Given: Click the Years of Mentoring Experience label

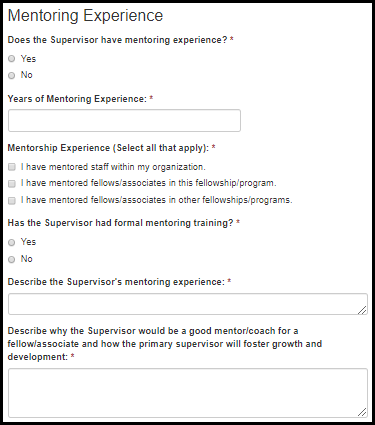Looking at the screenshot, I should point(77,99).
